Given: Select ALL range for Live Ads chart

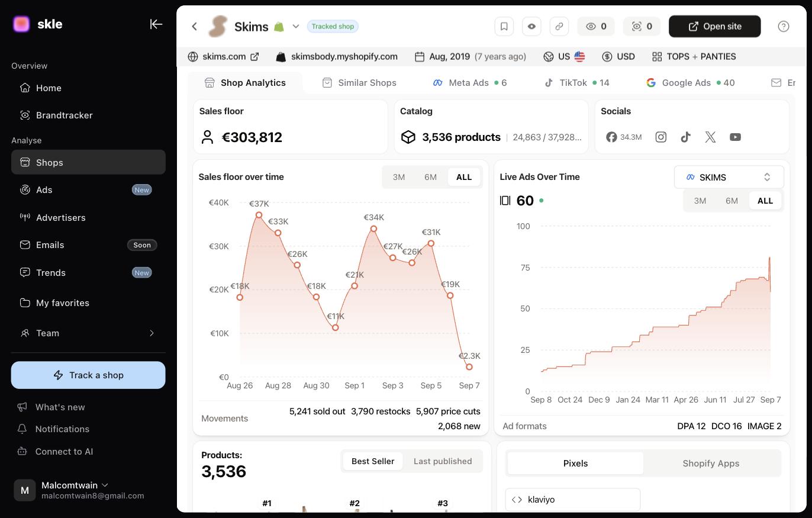Looking at the screenshot, I should click(x=765, y=201).
